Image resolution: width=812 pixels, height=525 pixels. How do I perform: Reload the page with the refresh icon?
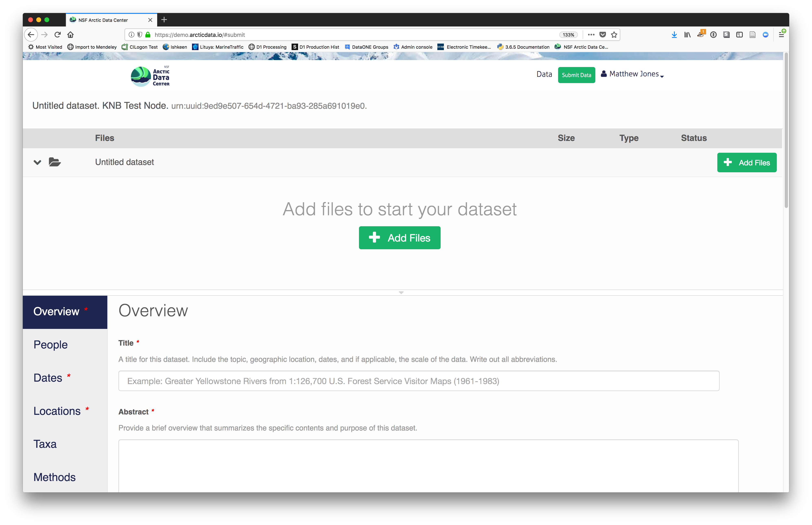(x=58, y=34)
